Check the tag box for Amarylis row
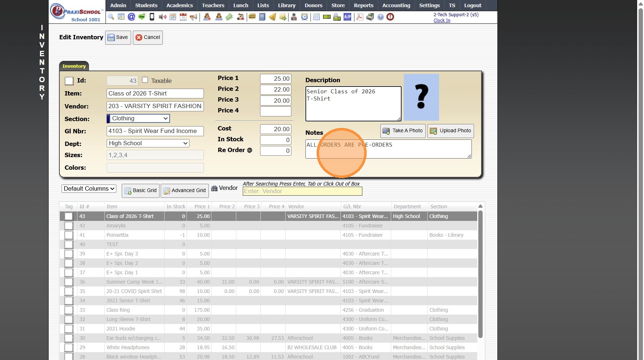This screenshot has width=644, height=360. [69, 226]
